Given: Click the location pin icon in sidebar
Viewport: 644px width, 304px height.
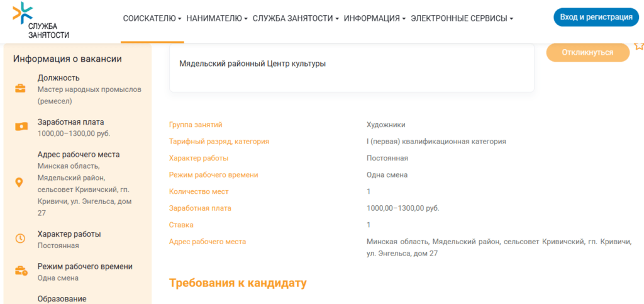Looking at the screenshot, I should pyautogui.click(x=19, y=183).
